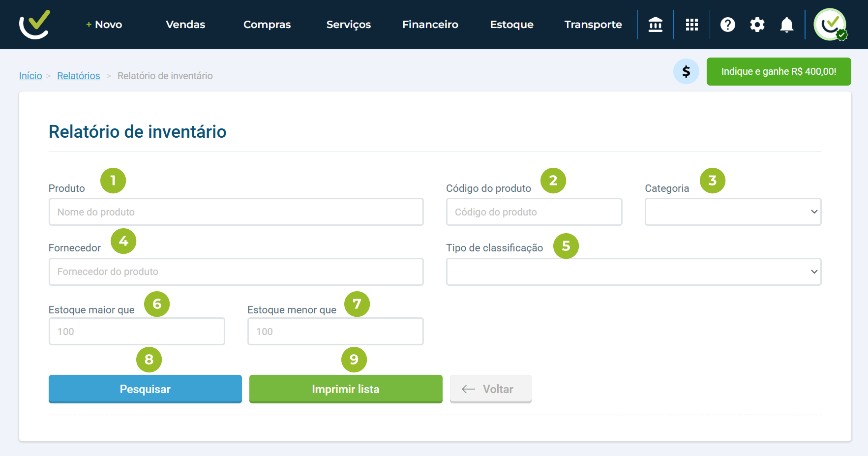The height and width of the screenshot is (456, 868).
Task: Click the checkmark logo at top left
Action: coord(34,24)
